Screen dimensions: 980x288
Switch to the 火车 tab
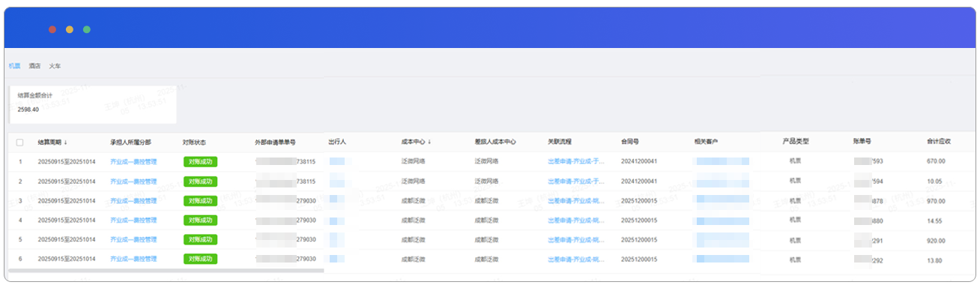tap(55, 66)
